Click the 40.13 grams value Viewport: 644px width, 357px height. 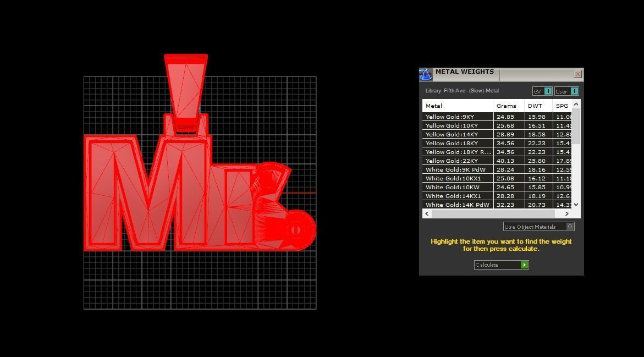click(505, 161)
